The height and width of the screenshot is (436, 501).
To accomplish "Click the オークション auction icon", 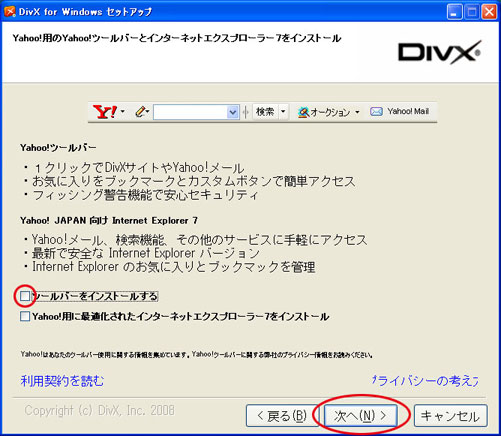I will (303, 112).
